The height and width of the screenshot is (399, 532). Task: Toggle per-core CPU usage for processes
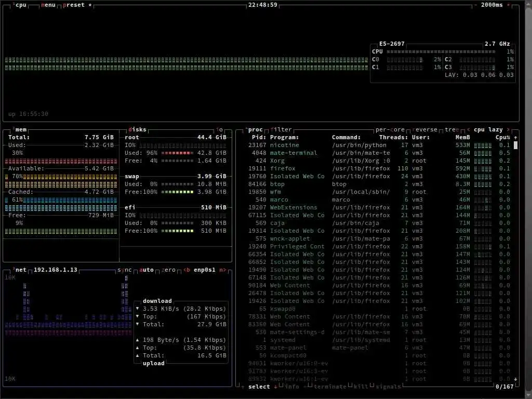(390, 129)
